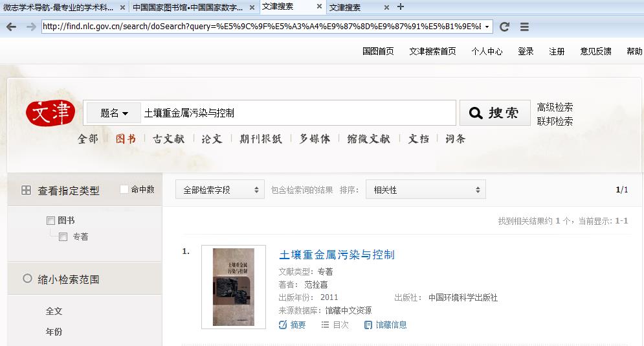Open the 相关性 sort dropdown
This screenshot has width=644, height=346.
point(426,189)
